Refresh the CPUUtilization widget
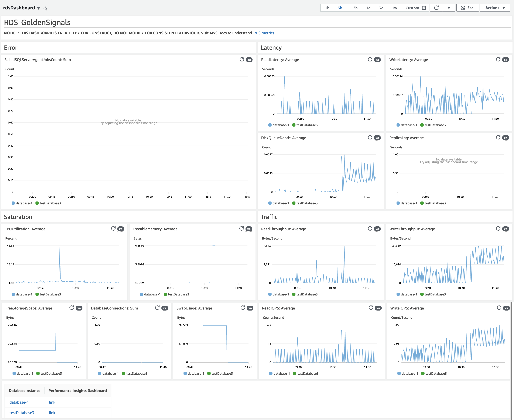 113,229
